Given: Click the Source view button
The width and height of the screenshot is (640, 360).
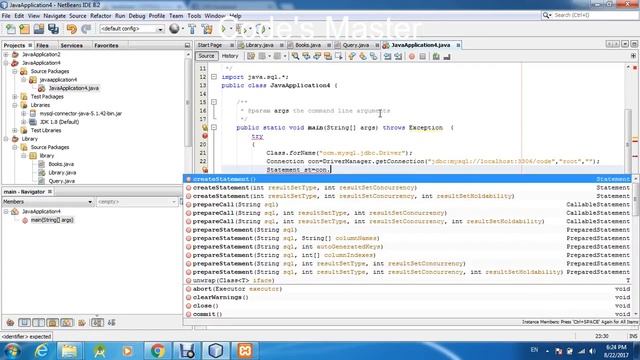Looking at the screenshot, I should (206, 56).
